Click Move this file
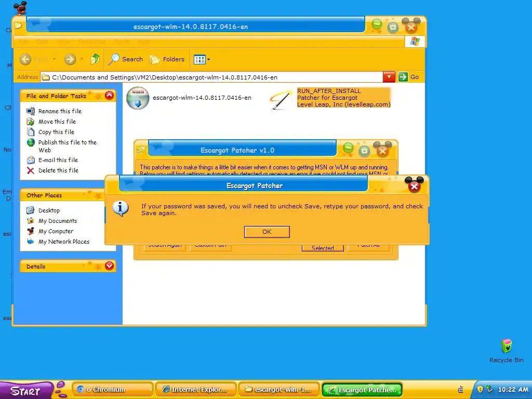This screenshot has height=399, width=532. (x=57, y=122)
